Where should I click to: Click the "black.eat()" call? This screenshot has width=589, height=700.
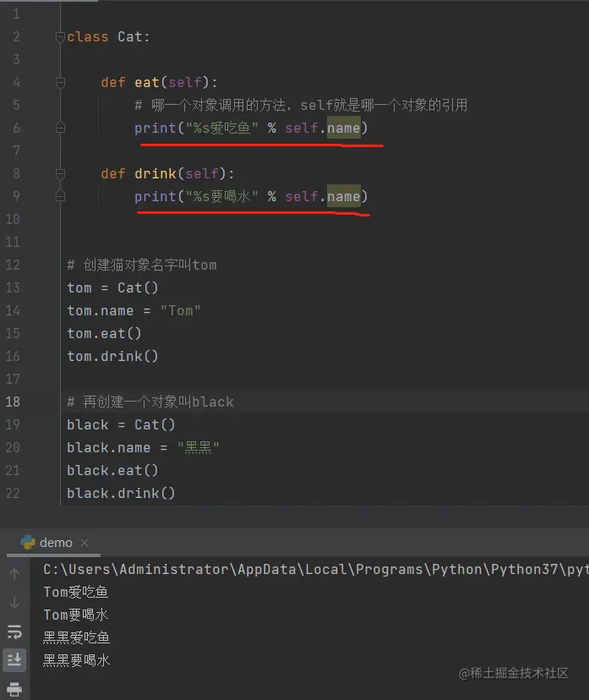112,471
